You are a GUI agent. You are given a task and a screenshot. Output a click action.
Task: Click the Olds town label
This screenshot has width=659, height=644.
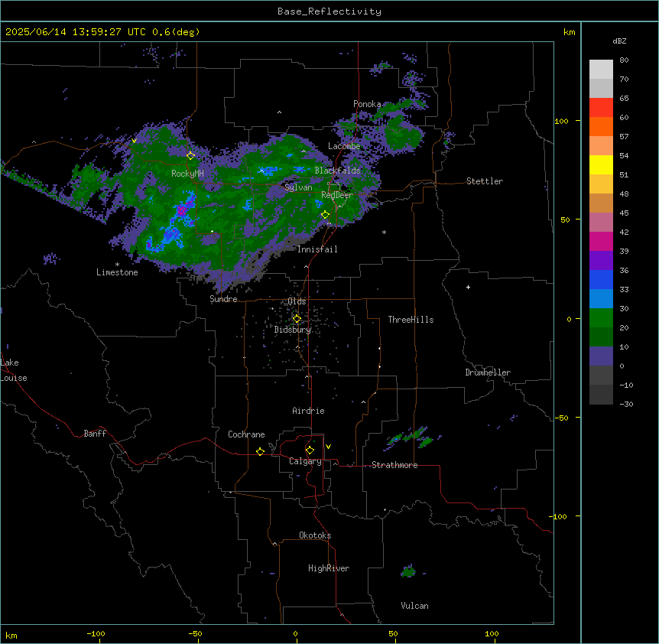pyautogui.click(x=297, y=301)
